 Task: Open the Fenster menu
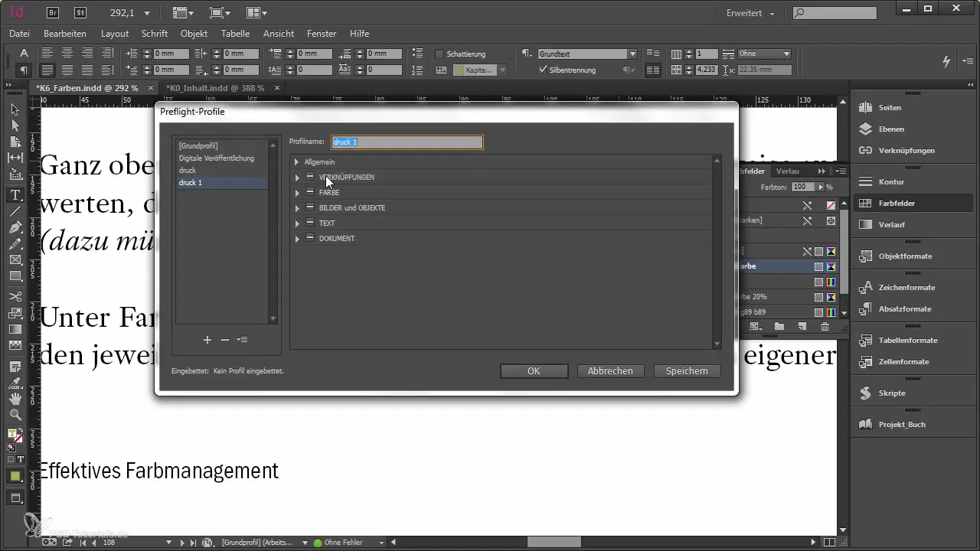[x=322, y=34]
